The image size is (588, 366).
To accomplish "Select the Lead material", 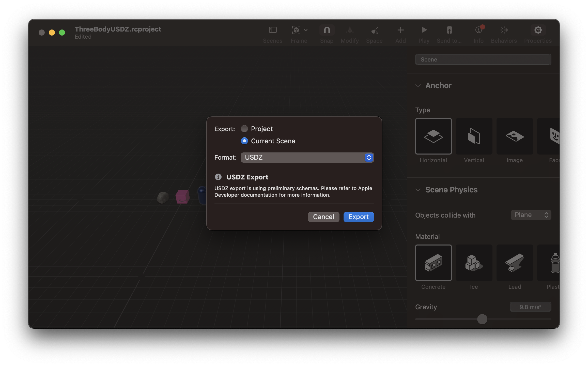I will (515, 263).
